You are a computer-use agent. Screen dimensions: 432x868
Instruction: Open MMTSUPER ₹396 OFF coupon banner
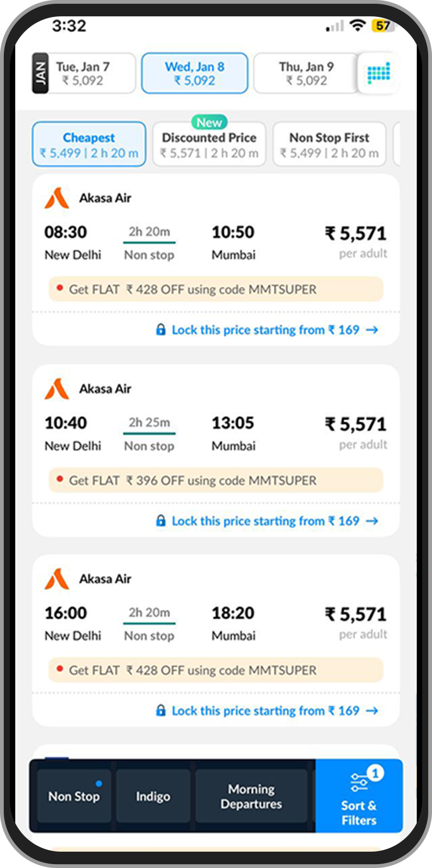[x=216, y=481]
